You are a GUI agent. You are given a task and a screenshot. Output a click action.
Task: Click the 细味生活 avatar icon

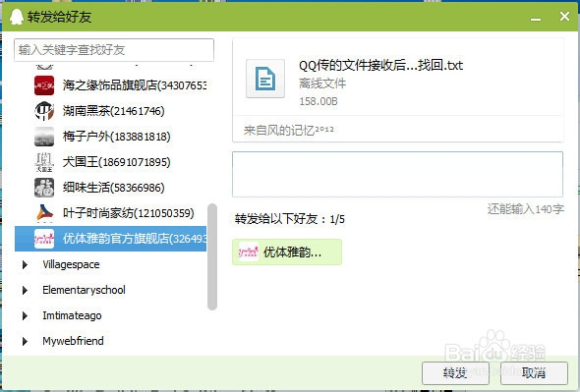44,188
